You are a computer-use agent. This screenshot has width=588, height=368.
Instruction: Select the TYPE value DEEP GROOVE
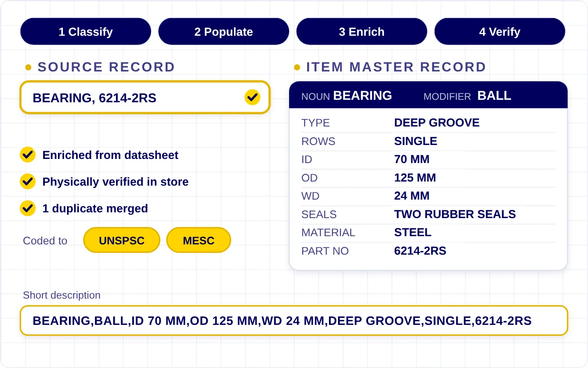click(437, 123)
